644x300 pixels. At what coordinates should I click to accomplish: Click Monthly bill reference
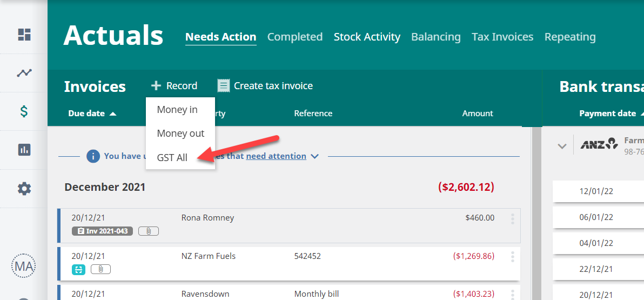(316, 294)
